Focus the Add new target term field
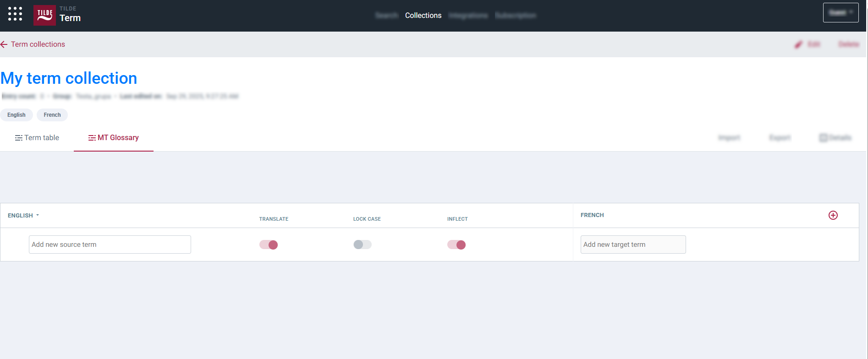868x359 pixels. [633, 245]
